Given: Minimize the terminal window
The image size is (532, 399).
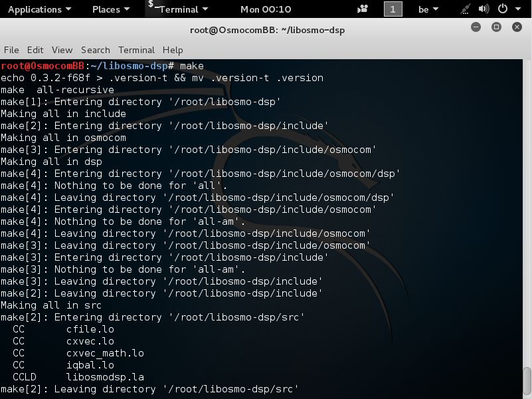Looking at the screenshot, I should click(x=476, y=27).
